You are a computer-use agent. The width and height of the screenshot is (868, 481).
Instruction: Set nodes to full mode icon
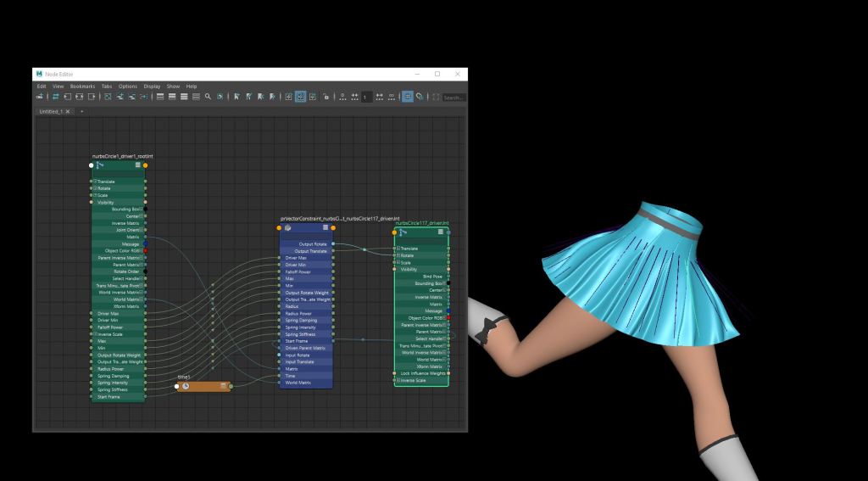tap(184, 97)
